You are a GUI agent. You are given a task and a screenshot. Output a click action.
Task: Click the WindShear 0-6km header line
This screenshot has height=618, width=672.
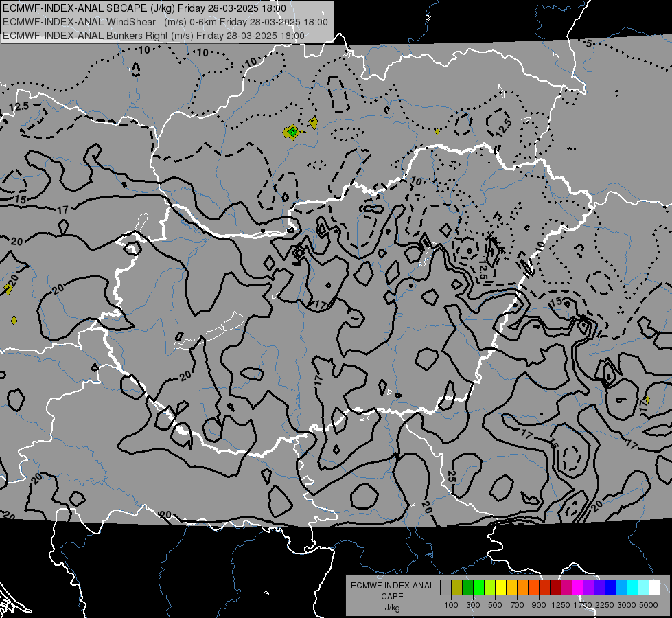pyautogui.click(x=165, y=22)
